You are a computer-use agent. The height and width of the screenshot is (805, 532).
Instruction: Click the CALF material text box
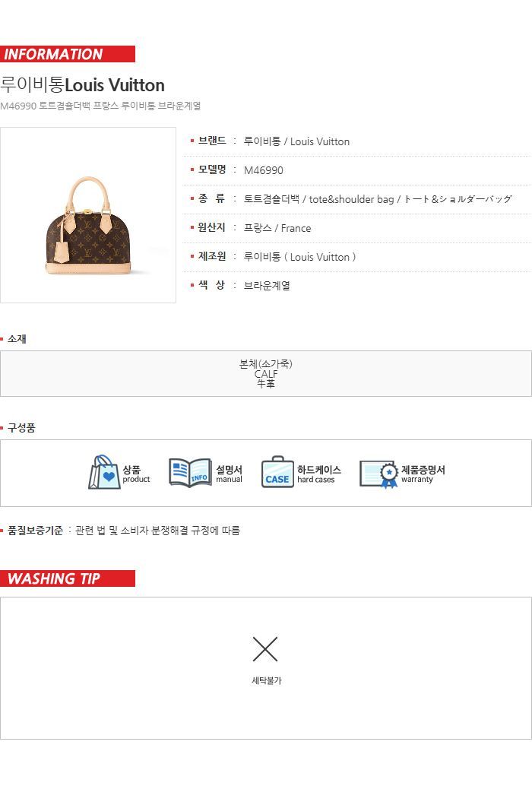tap(266, 374)
